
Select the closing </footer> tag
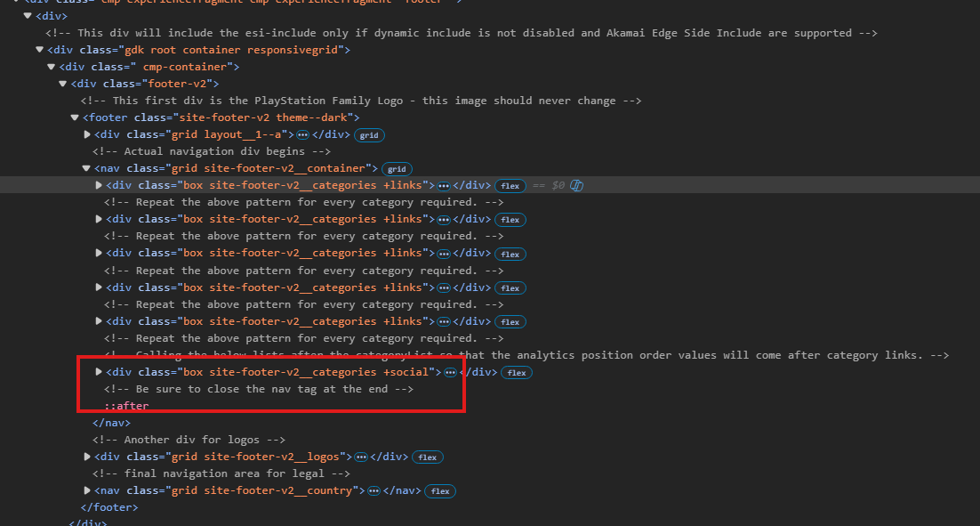pyautogui.click(x=109, y=507)
